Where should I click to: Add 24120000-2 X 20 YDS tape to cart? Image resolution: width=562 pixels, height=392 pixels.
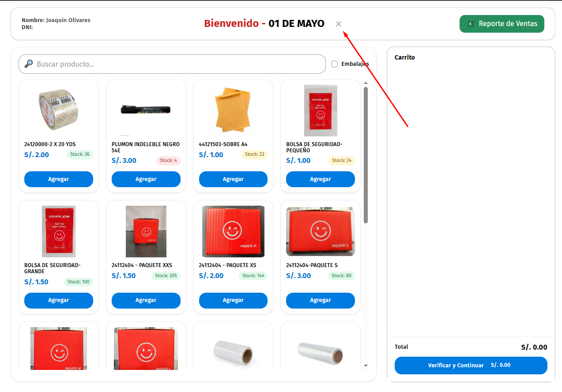[x=58, y=179]
